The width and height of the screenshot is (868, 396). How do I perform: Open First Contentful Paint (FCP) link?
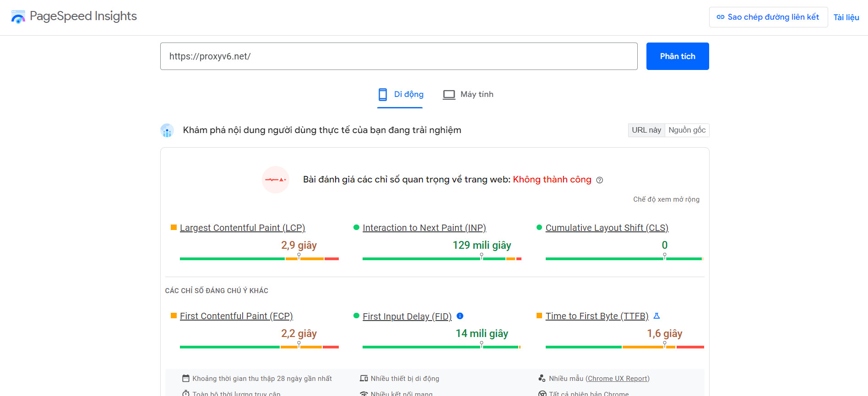(x=236, y=316)
